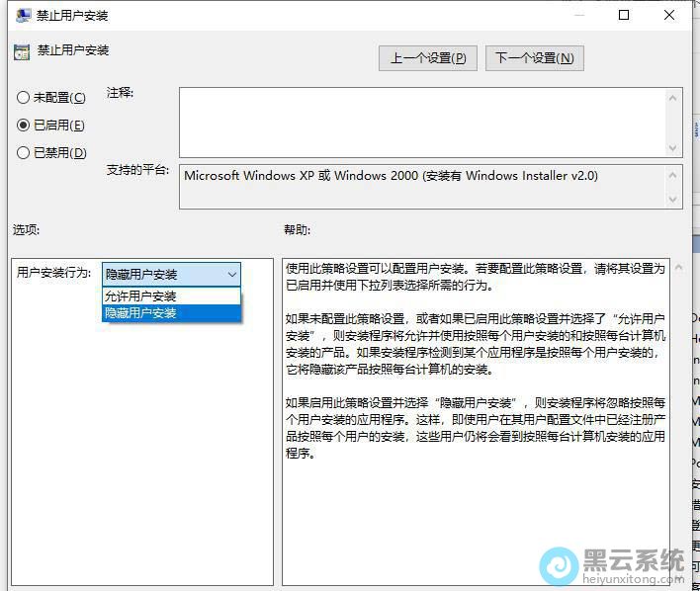Select the 未配置 radio button
This screenshot has width=700, height=591.
click(24, 98)
